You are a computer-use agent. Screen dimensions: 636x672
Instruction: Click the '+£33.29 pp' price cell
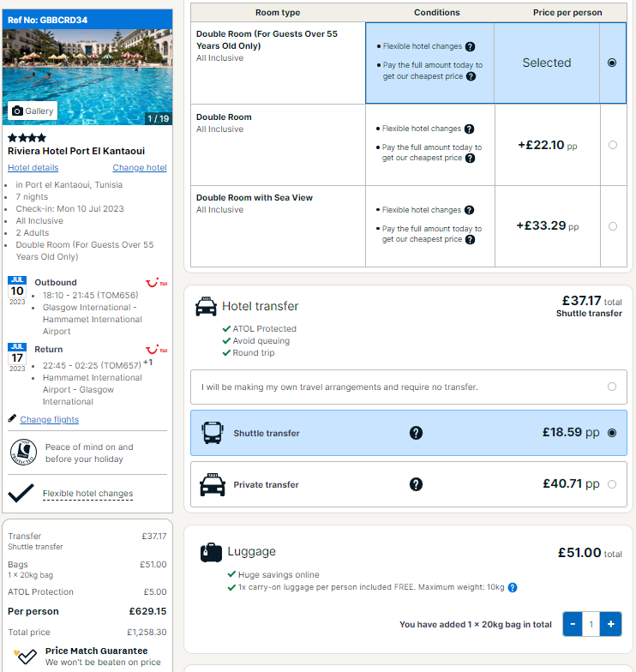(547, 226)
